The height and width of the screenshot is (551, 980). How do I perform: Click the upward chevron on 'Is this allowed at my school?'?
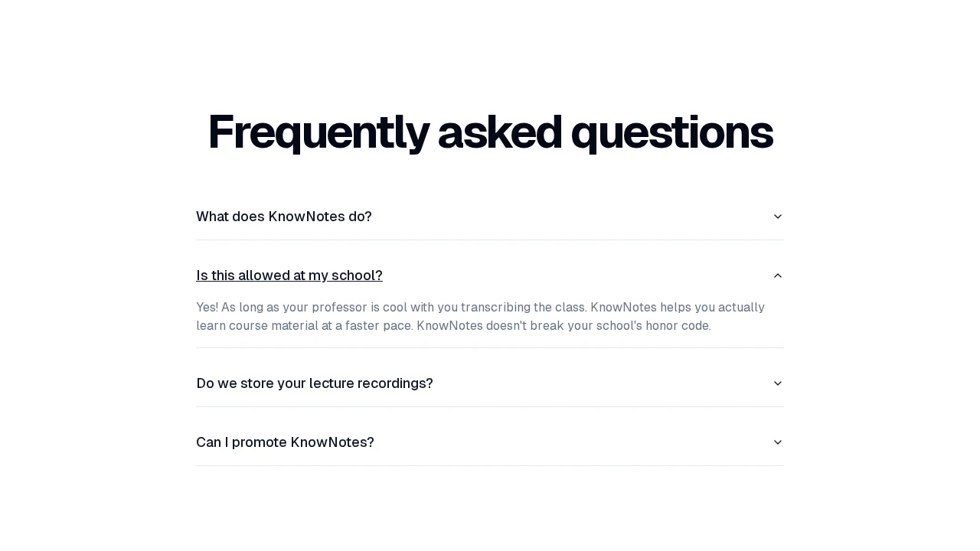point(778,275)
